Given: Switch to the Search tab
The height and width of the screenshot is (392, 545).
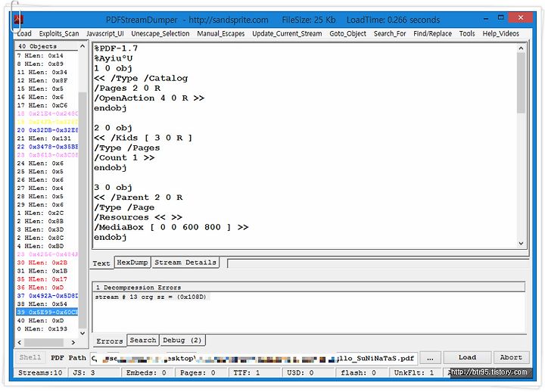Looking at the screenshot, I should 143,340.
